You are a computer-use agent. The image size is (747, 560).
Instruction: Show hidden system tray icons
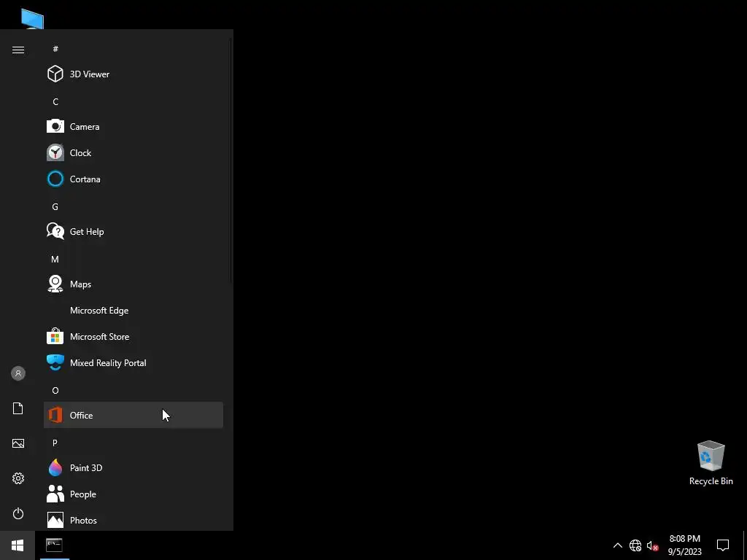point(617,545)
